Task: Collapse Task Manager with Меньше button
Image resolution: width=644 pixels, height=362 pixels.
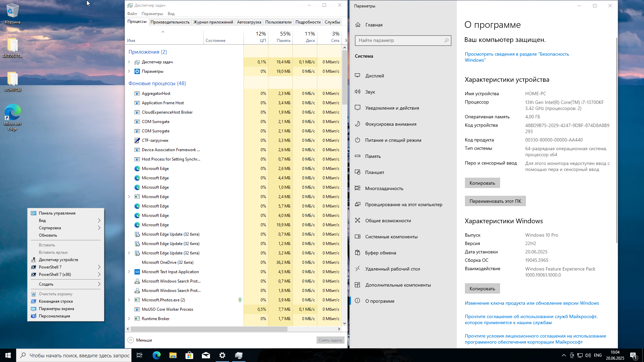Action: coord(140,340)
